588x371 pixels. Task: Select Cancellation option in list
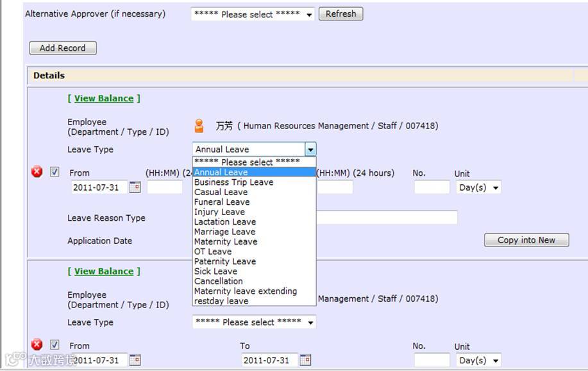254,281
